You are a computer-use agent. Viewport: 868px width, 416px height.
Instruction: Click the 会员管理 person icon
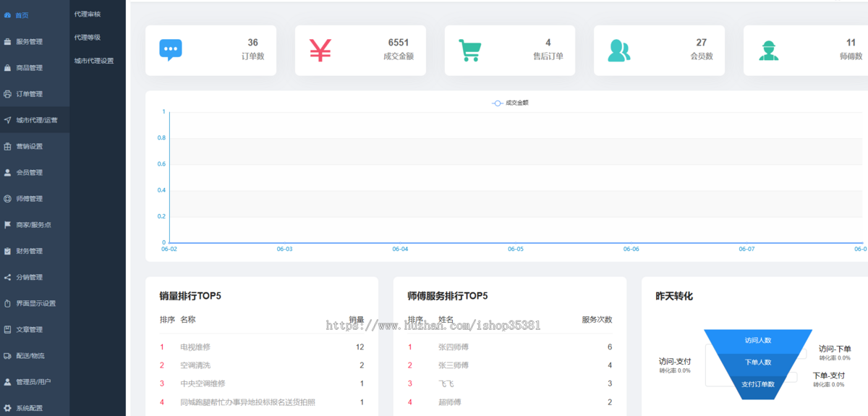(8, 172)
